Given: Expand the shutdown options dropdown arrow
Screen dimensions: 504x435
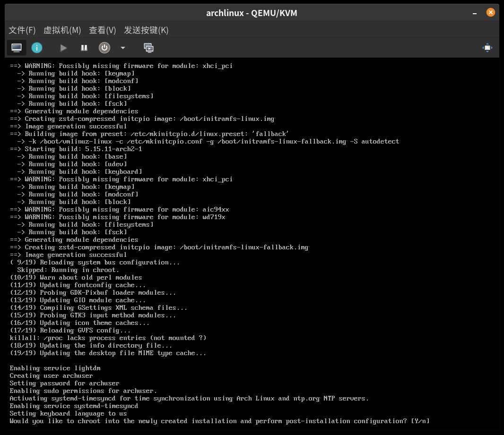Looking at the screenshot, I should 123,48.
